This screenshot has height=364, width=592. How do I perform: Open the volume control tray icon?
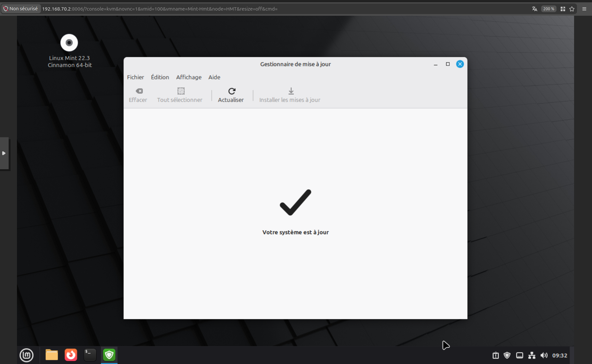pyautogui.click(x=544, y=355)
